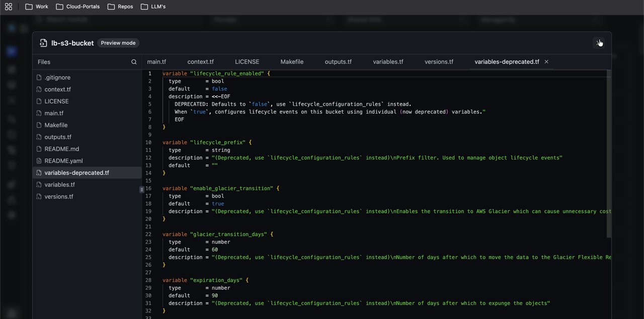Click the default value 90

coord(215,295)
